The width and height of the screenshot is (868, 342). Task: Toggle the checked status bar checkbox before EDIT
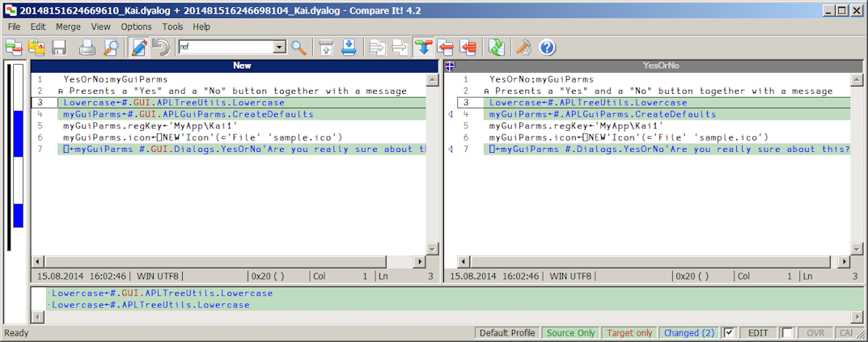729,332
